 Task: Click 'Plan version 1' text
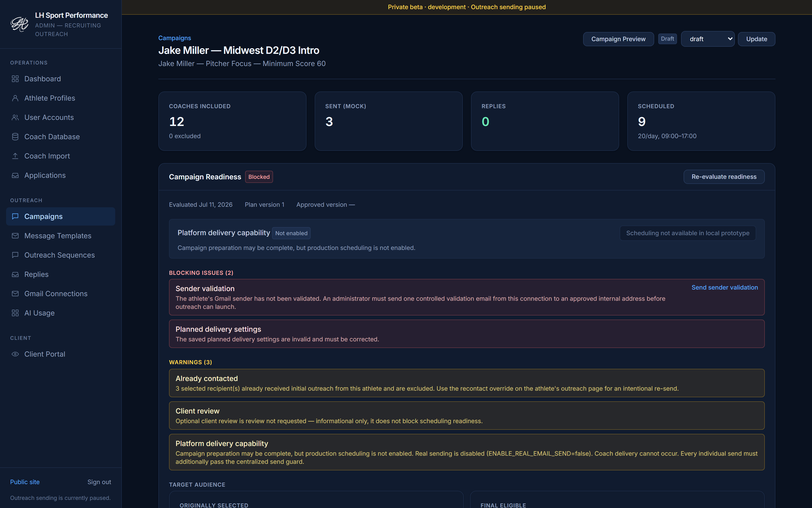pyautogui.click(x=264, y=205)
